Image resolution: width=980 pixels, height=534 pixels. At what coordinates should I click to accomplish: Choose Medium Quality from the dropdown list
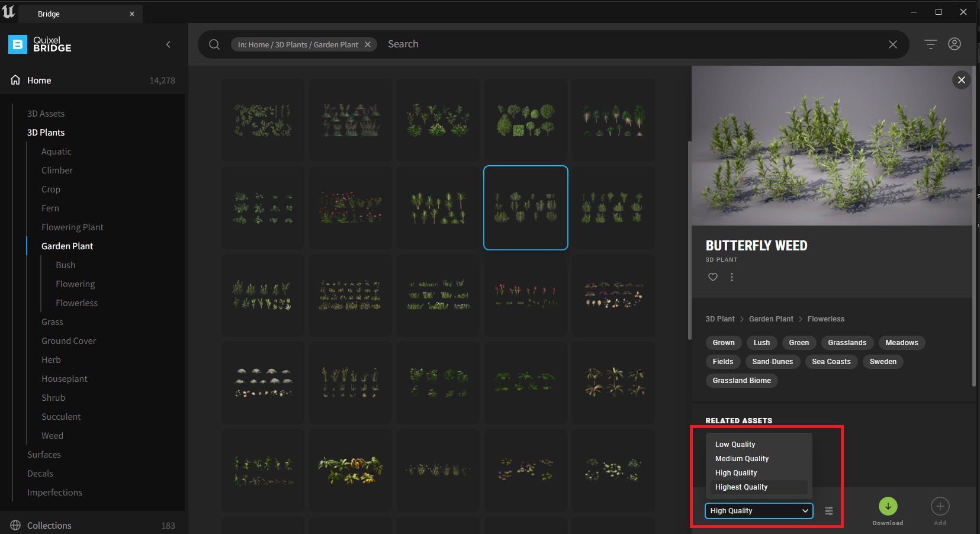(759, 459)
